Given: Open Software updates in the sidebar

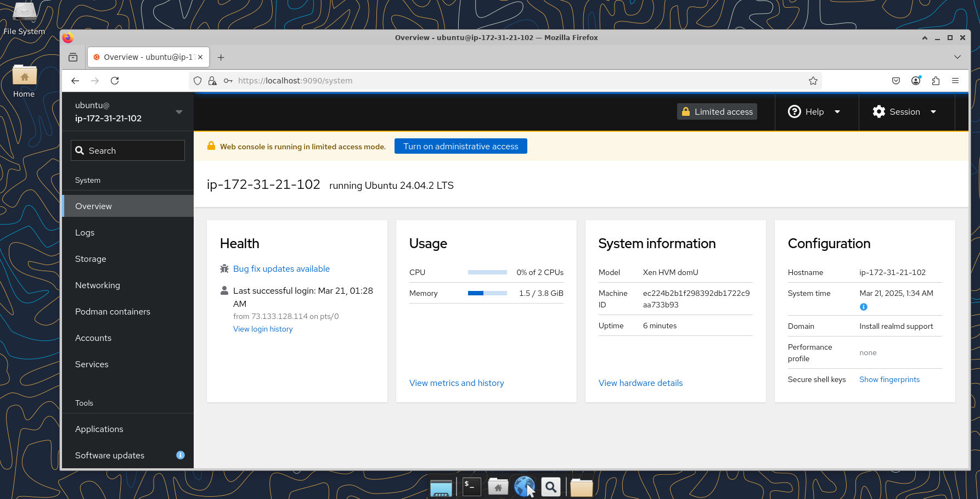Looking at the screenshot, I should pos(128,455).
